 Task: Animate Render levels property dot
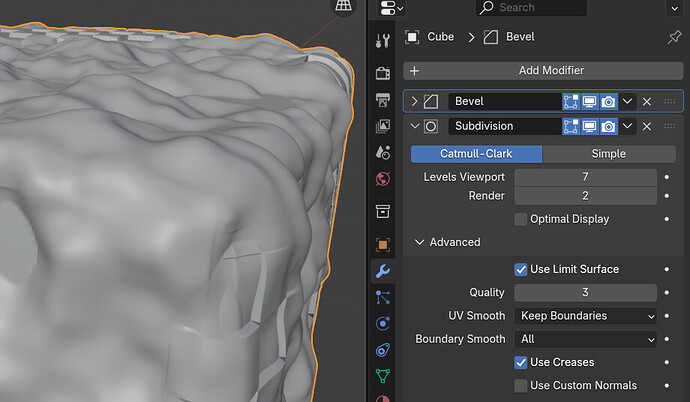click(x=667, y=196)
